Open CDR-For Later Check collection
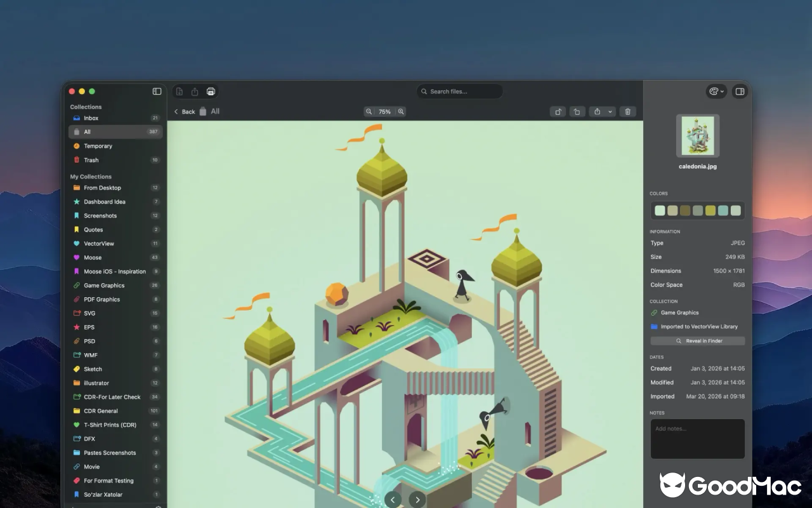The height and width of the screenshot is (508, 812). [115, 398]
